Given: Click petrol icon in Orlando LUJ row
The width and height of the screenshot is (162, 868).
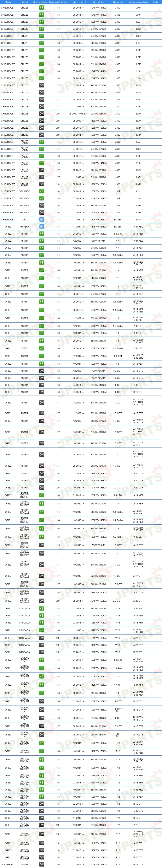Looking at the screenshot, I should tap(41, 191).
